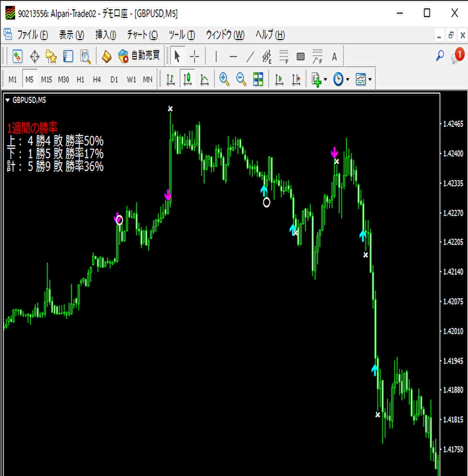Viewport: 468px width, 476px height.
Task: Expand the GBPUSD,M5 chart title triangle
Action: pyautogui.click(x=7, y=100)
